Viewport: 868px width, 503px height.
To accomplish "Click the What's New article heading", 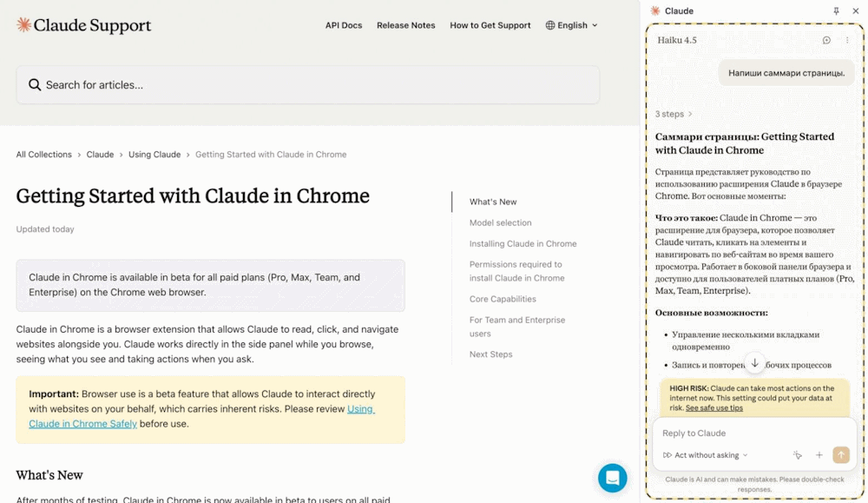I will [49, 474].
